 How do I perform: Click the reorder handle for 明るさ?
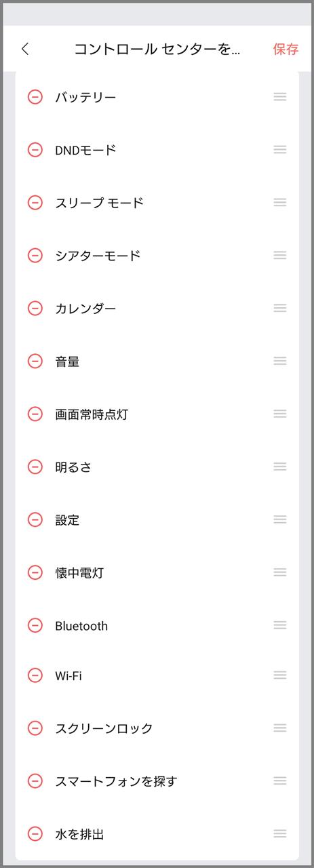tap(280, 467)
